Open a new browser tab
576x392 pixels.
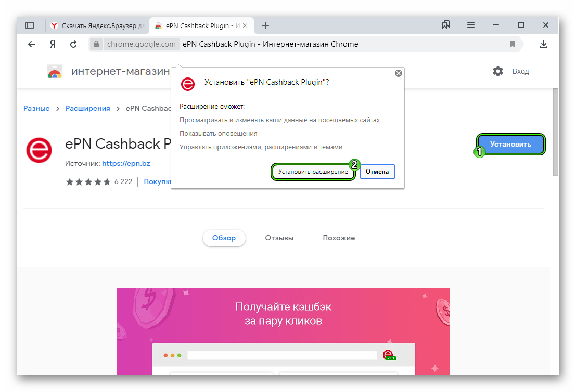265,25
